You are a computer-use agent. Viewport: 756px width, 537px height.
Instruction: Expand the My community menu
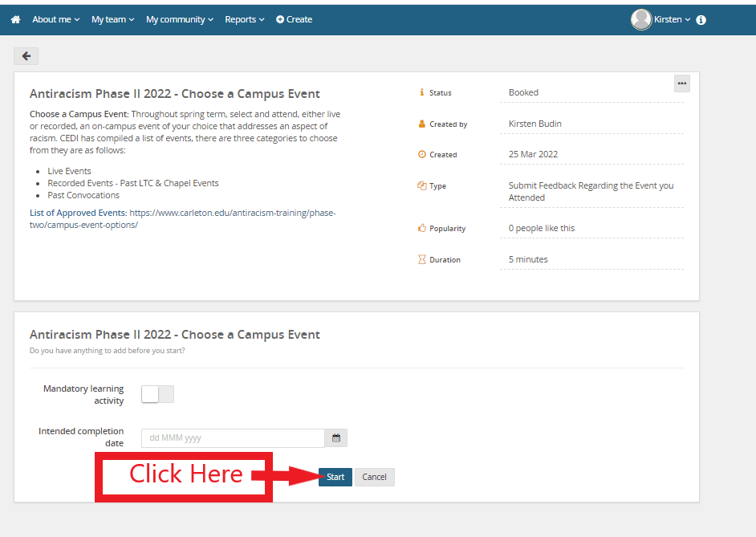pos(179,20)
